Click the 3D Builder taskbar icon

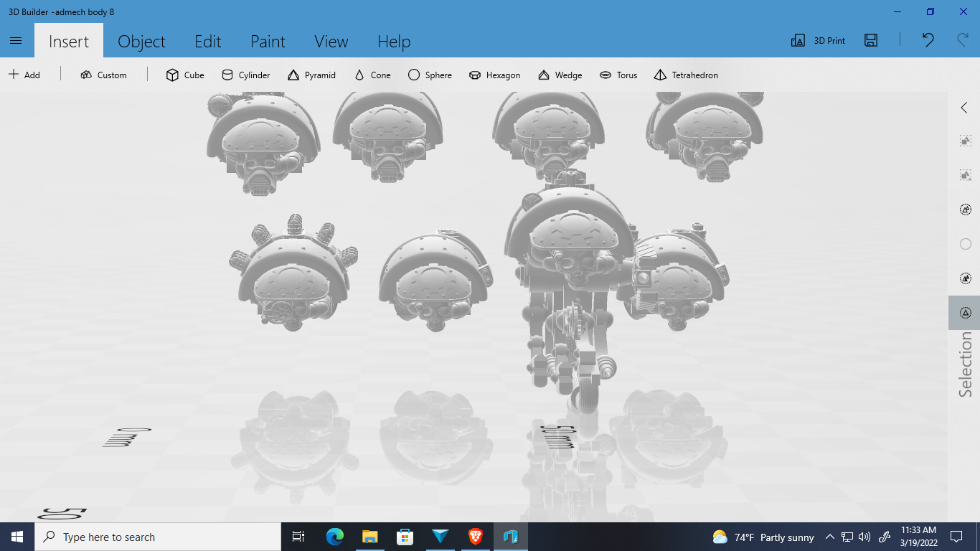(x=510, y=537)
